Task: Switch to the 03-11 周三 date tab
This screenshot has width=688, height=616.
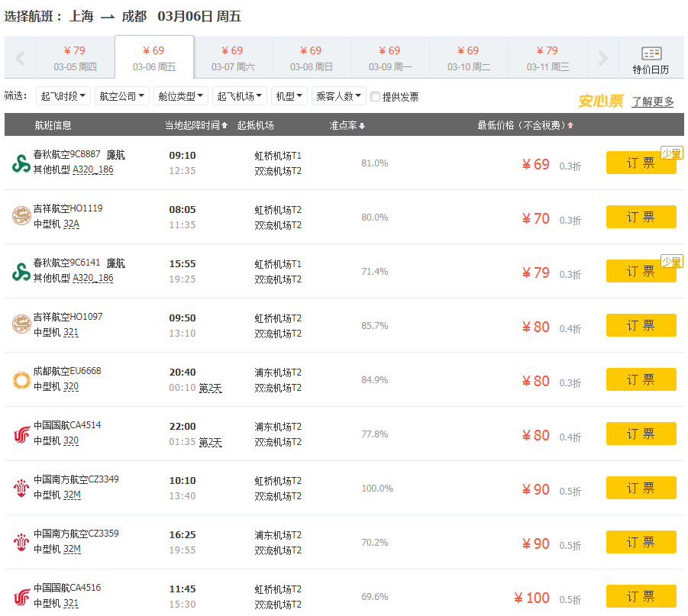Action: (x=547, y=58)
